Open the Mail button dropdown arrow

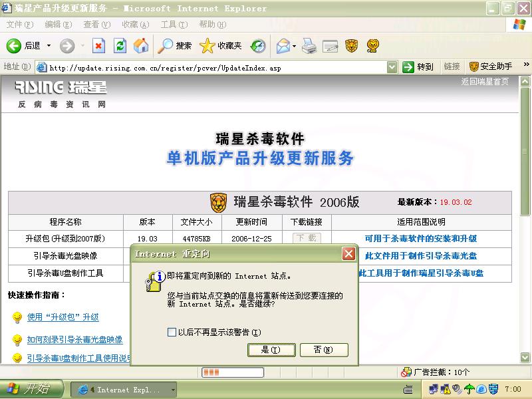click(294, 46)
